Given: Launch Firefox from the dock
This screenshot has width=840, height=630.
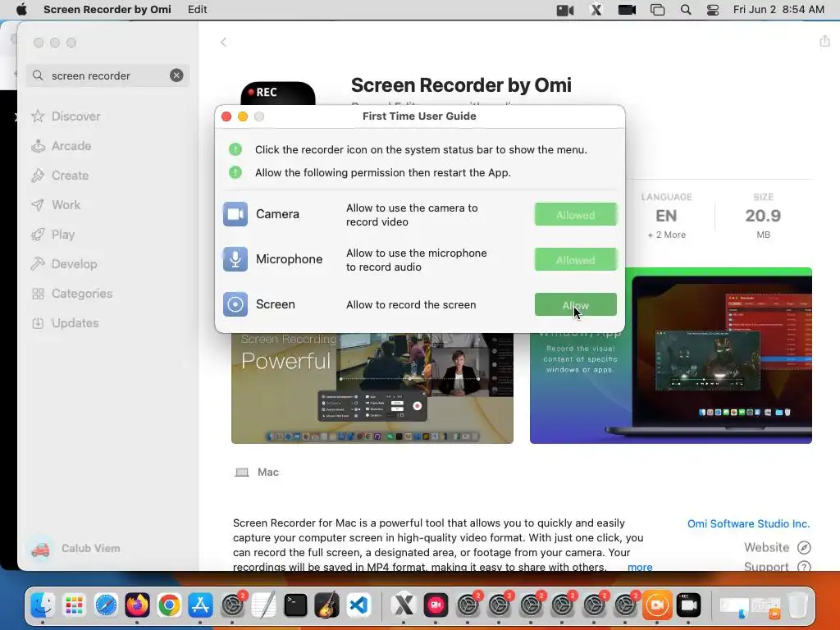Looking at the screenshot, I should (137, 605).
